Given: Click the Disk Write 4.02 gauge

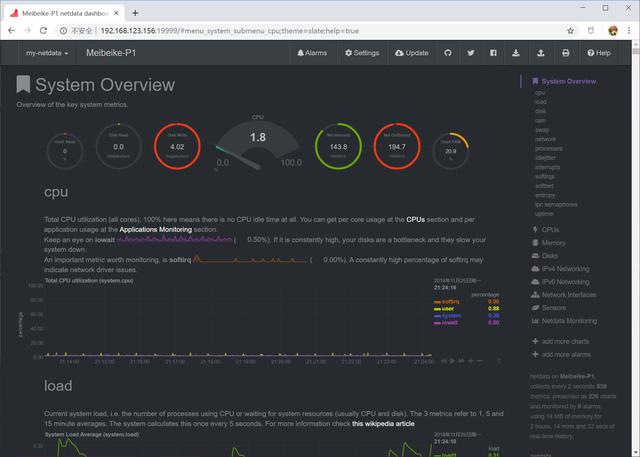Looking at the screenshot, I should [177, 146].
